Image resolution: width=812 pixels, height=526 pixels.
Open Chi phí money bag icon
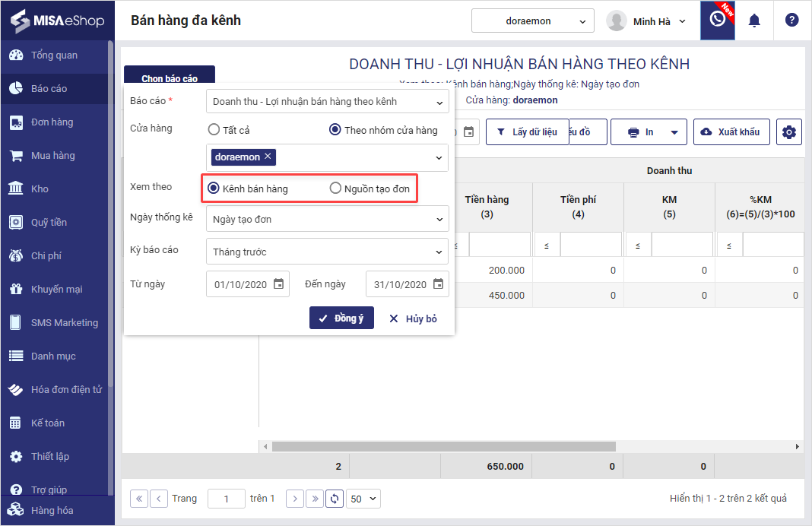click(x=16, y=255)
